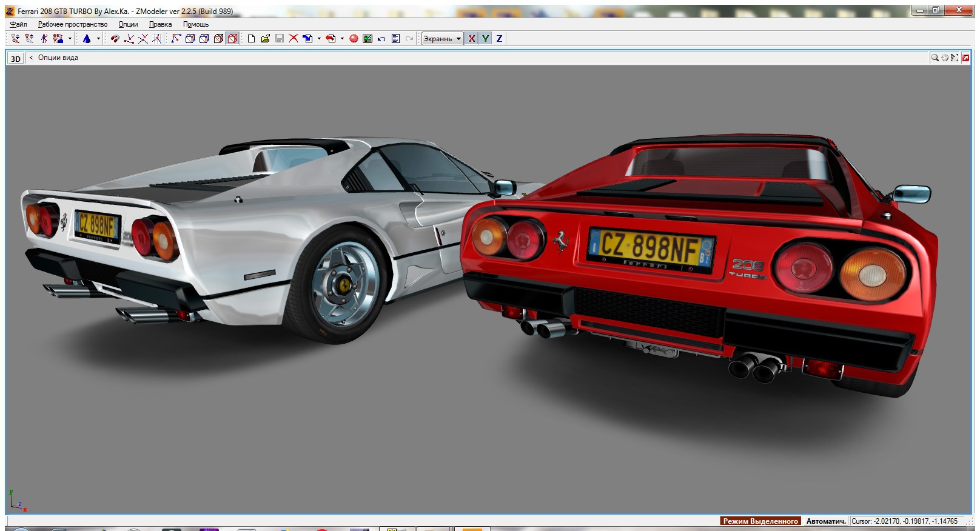This screenshot has width=980, height=531.
Task: Expand the arrow beside the objects tool icon
Action: (70, 38)
